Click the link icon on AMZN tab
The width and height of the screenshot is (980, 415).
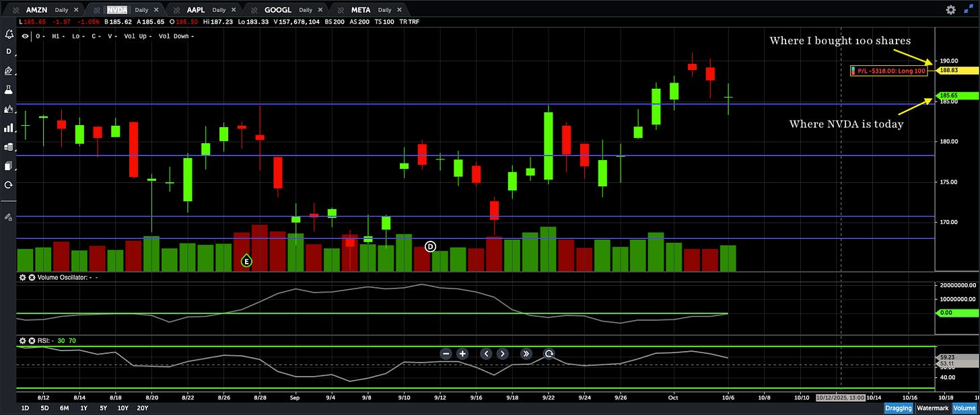15,10
